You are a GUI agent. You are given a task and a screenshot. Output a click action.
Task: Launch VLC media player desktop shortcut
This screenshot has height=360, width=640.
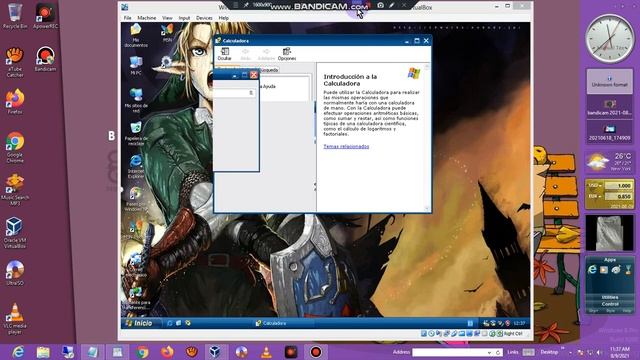pos(15,319)
